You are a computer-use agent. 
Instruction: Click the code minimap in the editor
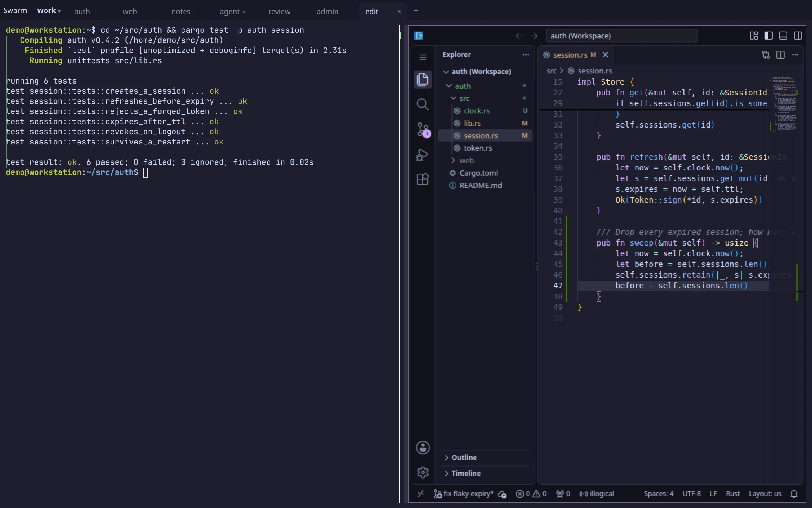[784, 104]
